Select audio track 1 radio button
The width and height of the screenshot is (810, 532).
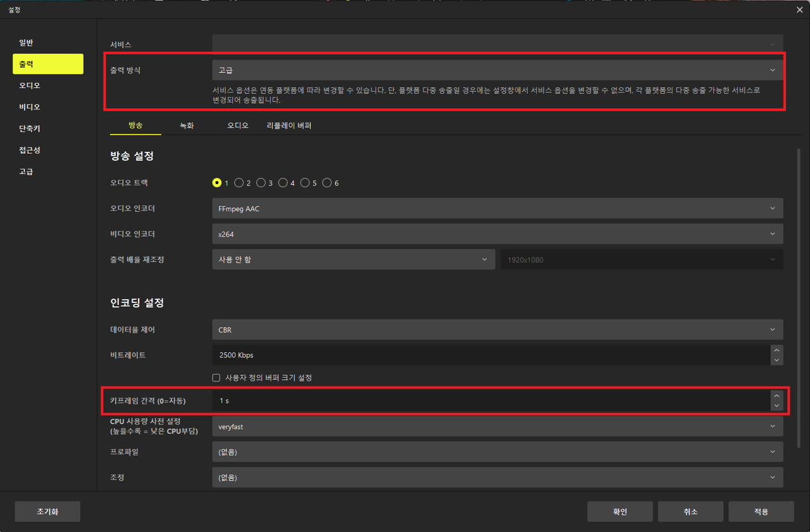coord(217,183)
